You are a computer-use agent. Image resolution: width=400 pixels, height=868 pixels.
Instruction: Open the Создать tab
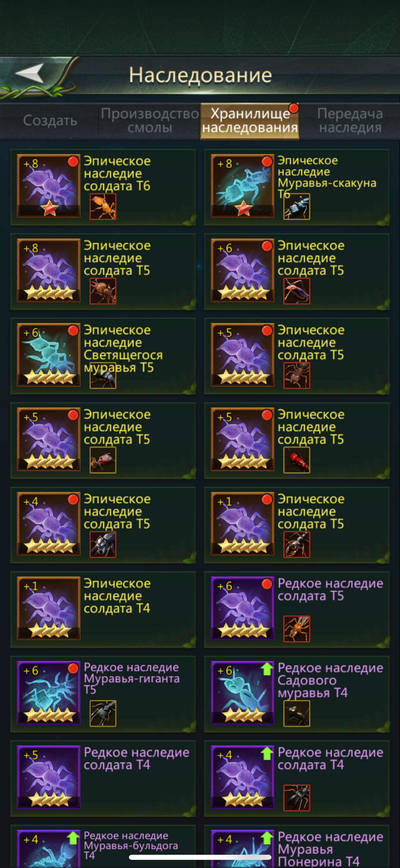[x=50, y=121]
